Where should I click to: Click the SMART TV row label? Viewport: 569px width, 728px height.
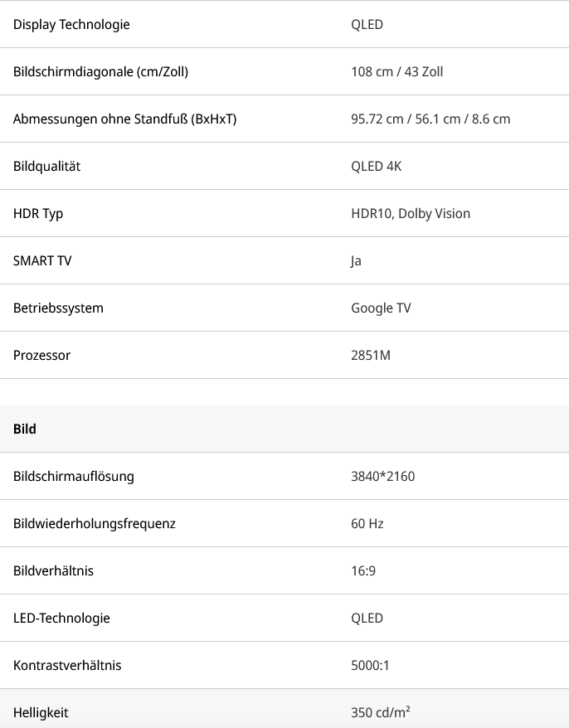coord(42,260)
